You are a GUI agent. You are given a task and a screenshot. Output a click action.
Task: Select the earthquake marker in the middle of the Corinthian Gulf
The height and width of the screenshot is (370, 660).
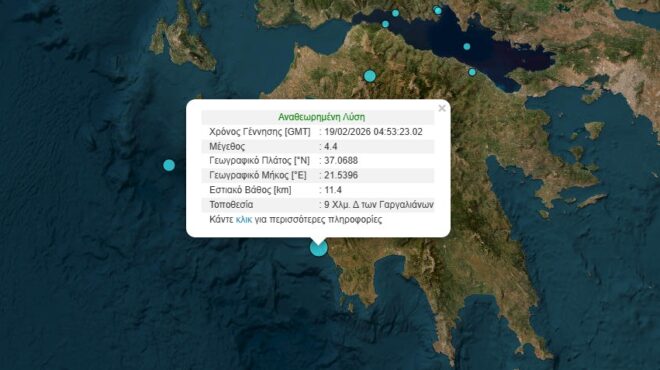point(467,47)
